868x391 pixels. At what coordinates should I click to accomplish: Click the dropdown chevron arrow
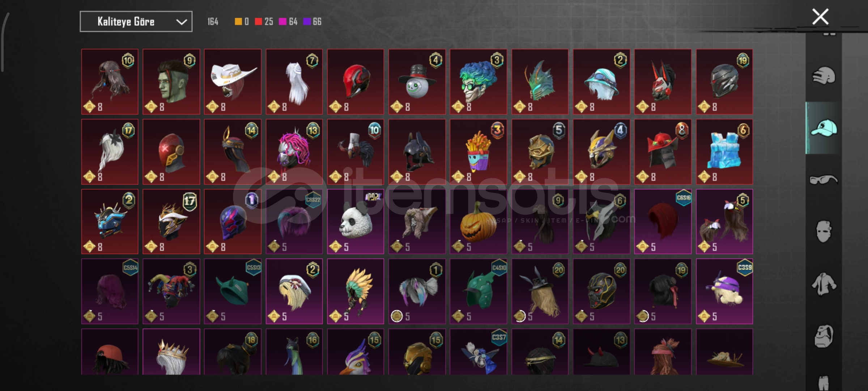[x=181, y=22]
